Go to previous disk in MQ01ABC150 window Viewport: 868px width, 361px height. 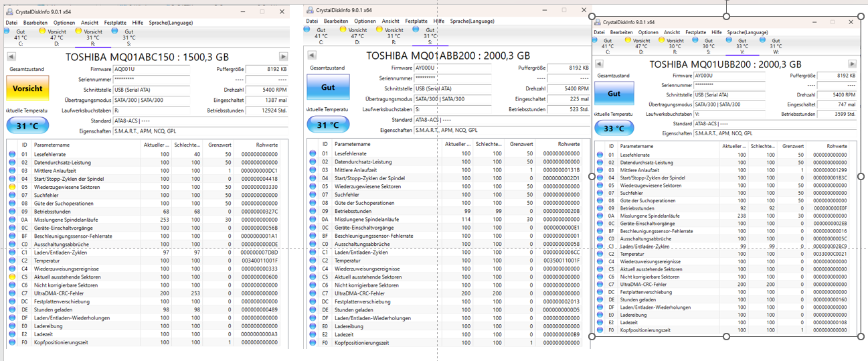tap(11, 57)
